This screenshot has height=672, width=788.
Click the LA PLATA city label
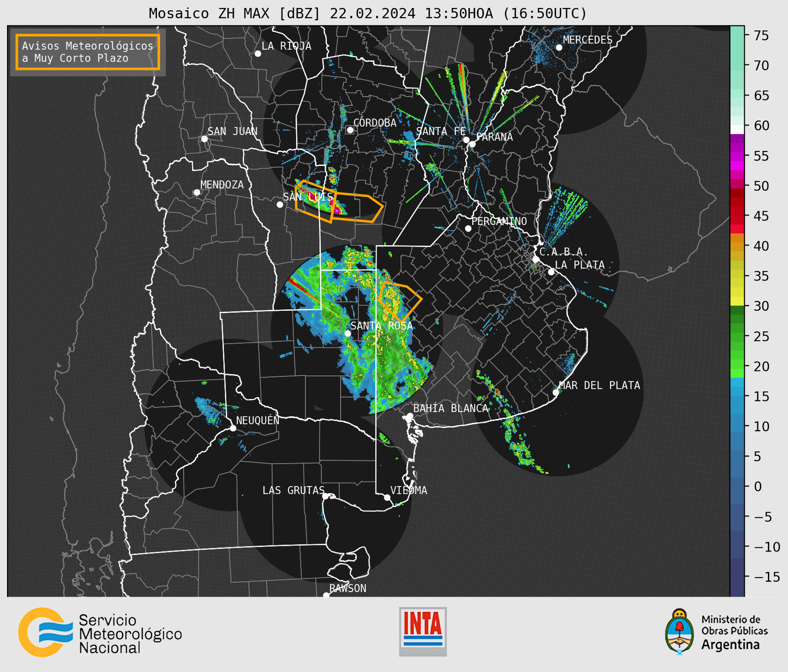pyautogui.click(x=580, y=265)
